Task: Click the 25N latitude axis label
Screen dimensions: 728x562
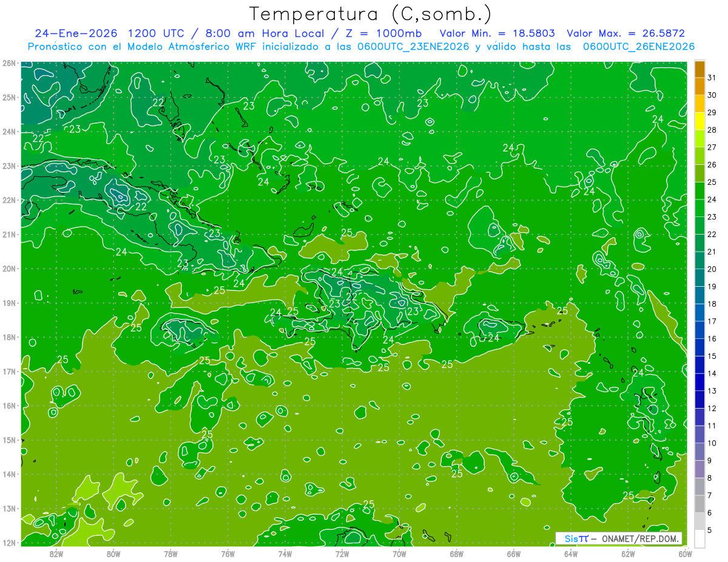Action: pyautogui.click(x=8, y=97)
